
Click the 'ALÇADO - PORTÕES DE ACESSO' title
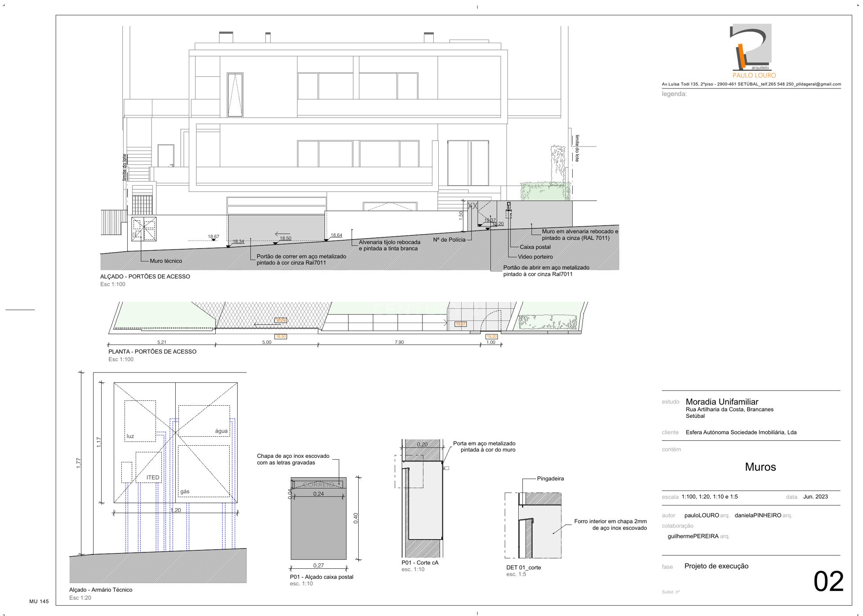coord(145,277)
